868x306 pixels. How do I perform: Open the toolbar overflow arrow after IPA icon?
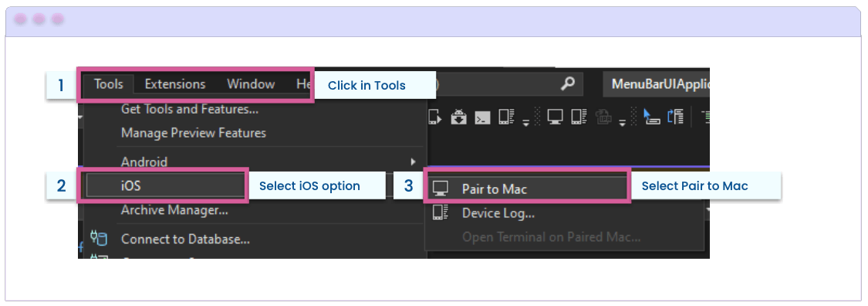point(622,124)
